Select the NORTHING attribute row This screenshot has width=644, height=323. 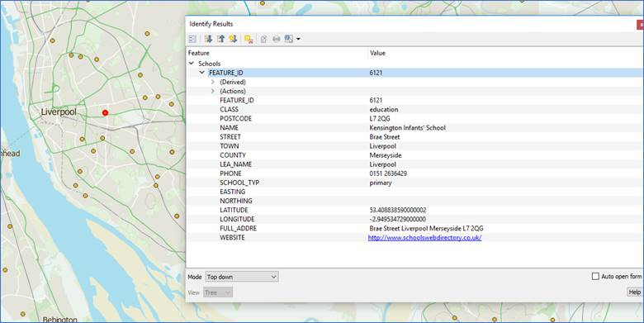tap(414, 201)
